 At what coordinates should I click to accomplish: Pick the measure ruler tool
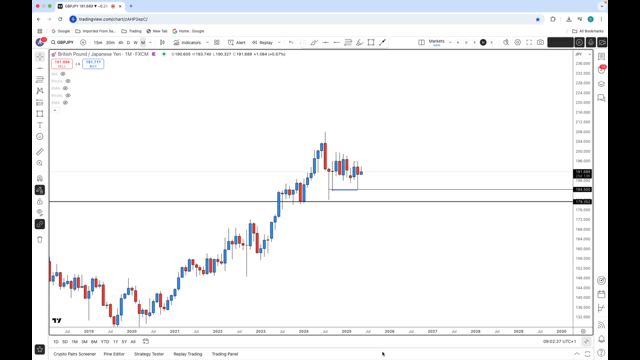[40, 152]
